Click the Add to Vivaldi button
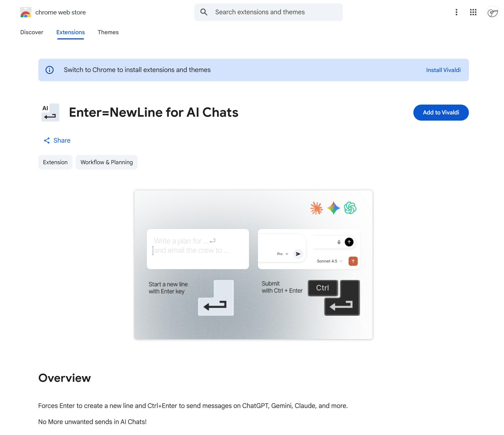This screenshot has width=504, height=435. coord(441,112)
